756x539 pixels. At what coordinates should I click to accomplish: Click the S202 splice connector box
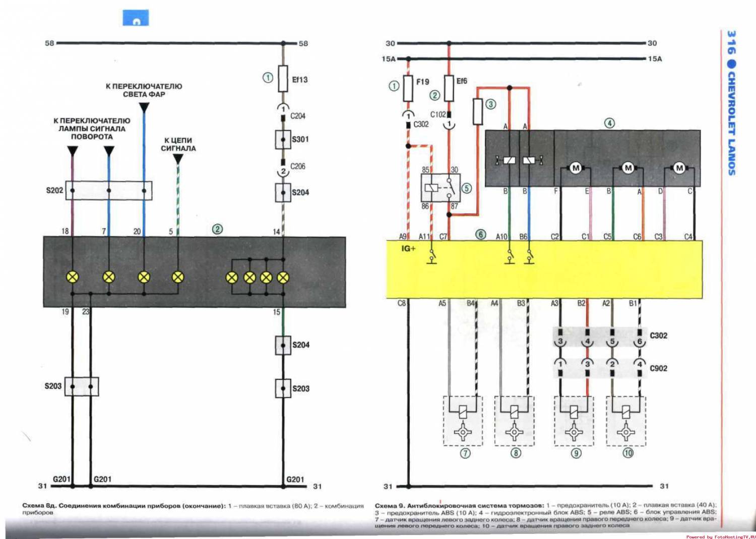(108, 190)
